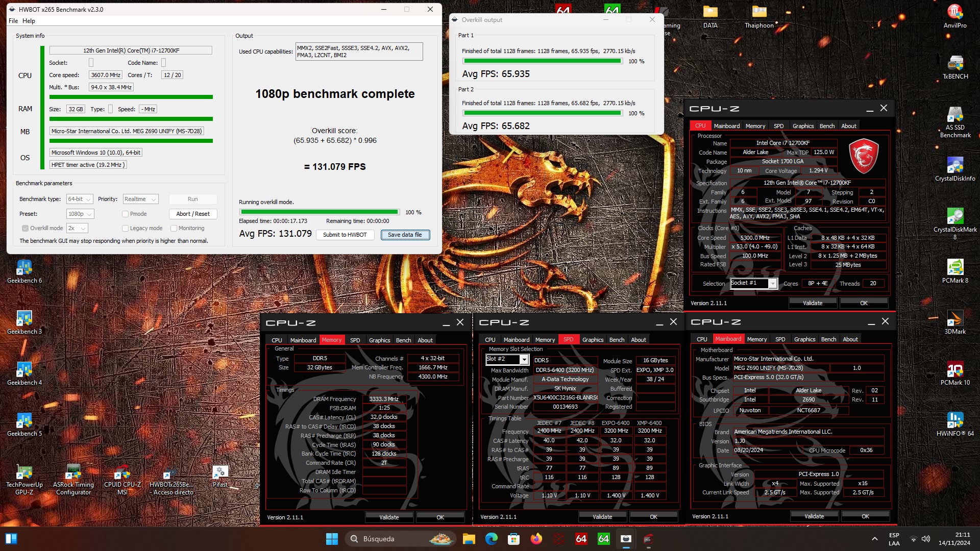The height and width of the screenshot is (551, 980).
Task: Open Geekbench 3 desktop icon
Action: click(24, 322)
